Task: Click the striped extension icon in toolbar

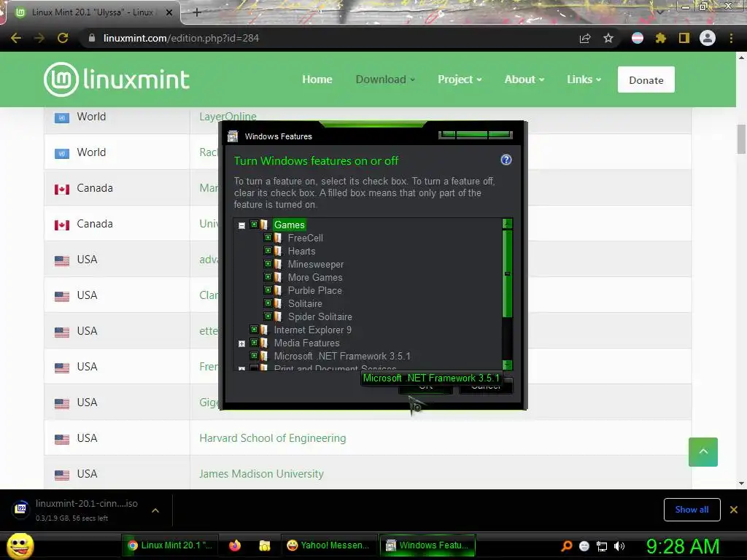Action: pyautogui.click(x=638, y=38)
